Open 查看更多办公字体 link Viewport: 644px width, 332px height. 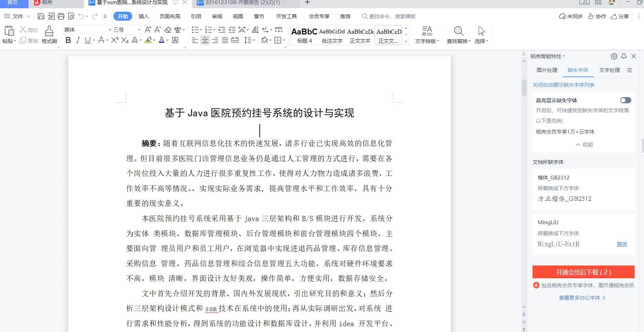click(x=582, y=298)
